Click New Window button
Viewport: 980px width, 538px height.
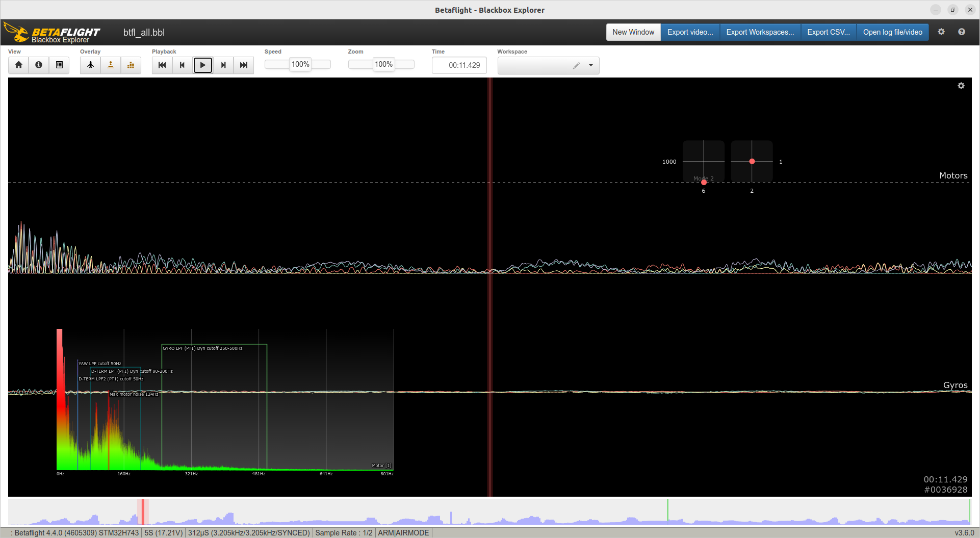tap(633, 32)
